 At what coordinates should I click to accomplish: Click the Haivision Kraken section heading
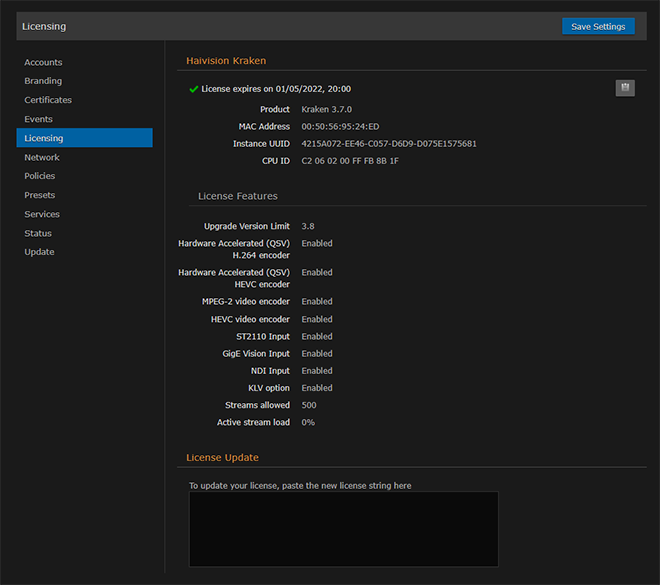click(x=226, y=61)
